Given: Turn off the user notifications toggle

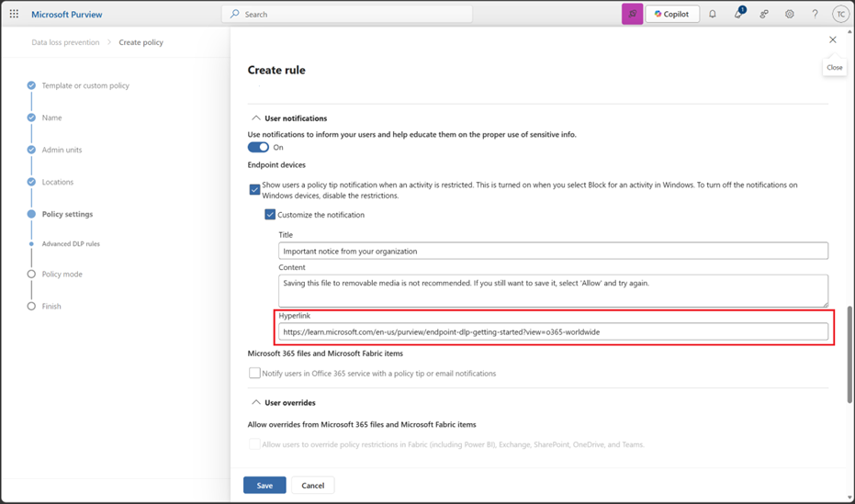Looking at the screenshot, I should [x=258, y=147].
